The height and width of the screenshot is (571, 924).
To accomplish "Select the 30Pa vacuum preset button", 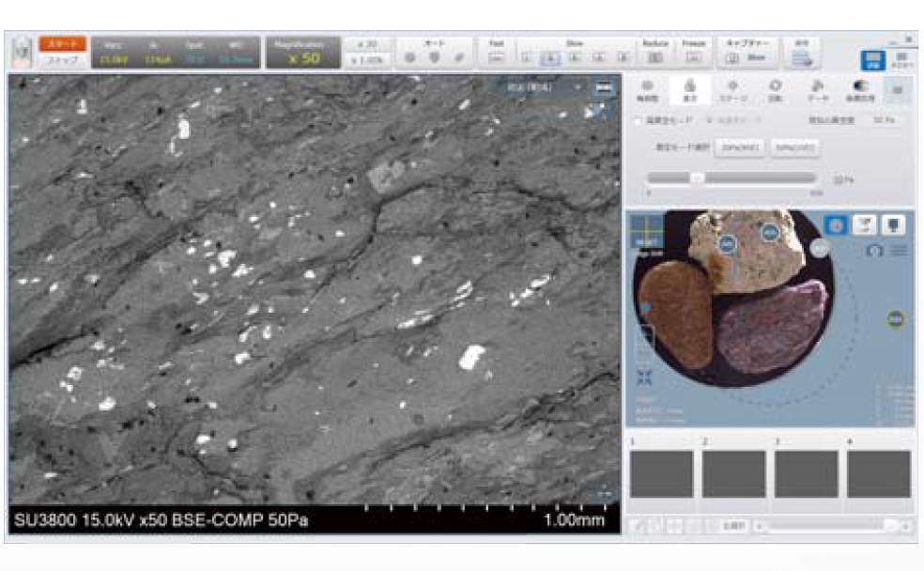I will pos(740,147).
